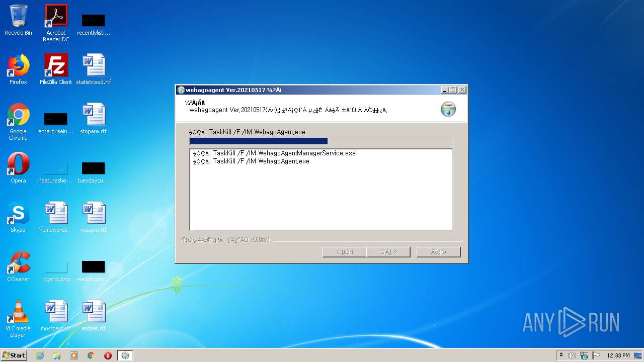Open the Start menu
The width and height of the screenshot is (644, 362).
pyautogui.click(x=14, y=355)
